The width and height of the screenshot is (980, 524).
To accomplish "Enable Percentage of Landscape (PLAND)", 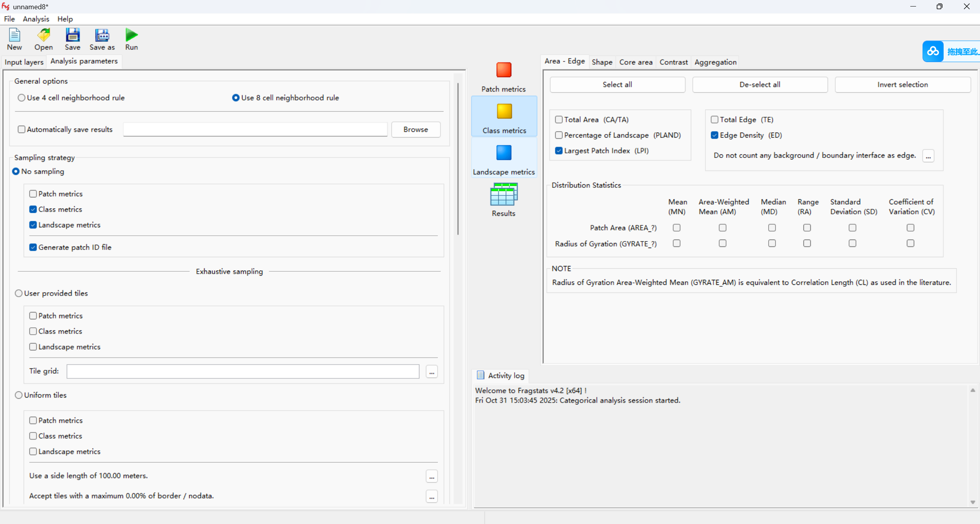I will click(x=559, y=135).
